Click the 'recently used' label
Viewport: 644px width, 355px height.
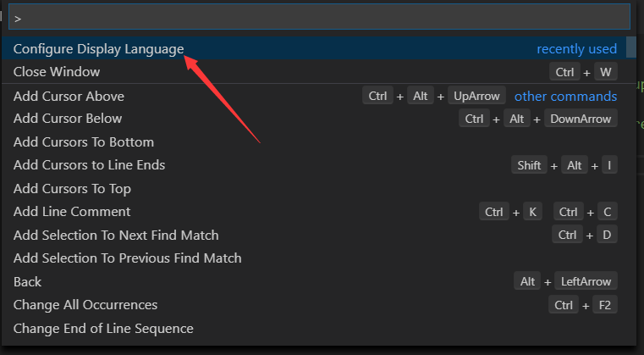tap(576, 49)
